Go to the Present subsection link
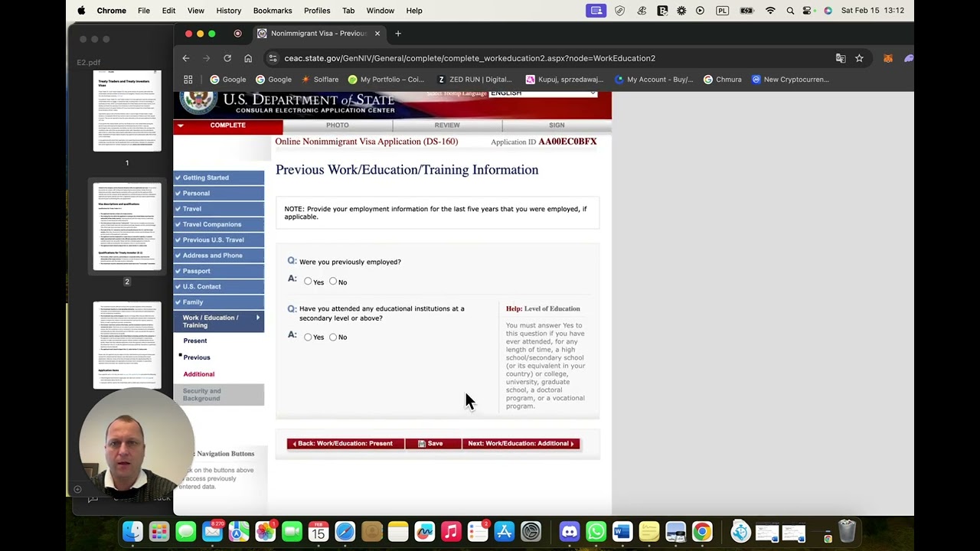The width and height of the screenshot is (980, 551). (x=195, y=341)
